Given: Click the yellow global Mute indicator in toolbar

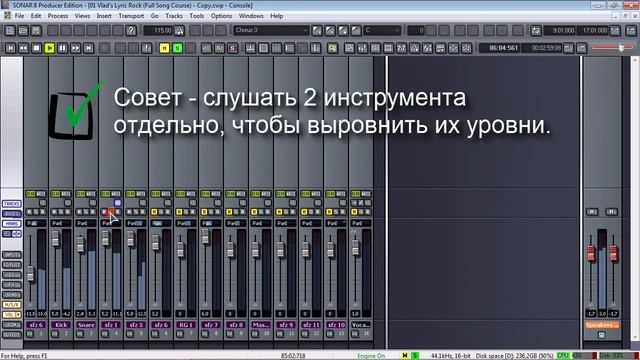Looking at the screenshot, I should (164, 48).
